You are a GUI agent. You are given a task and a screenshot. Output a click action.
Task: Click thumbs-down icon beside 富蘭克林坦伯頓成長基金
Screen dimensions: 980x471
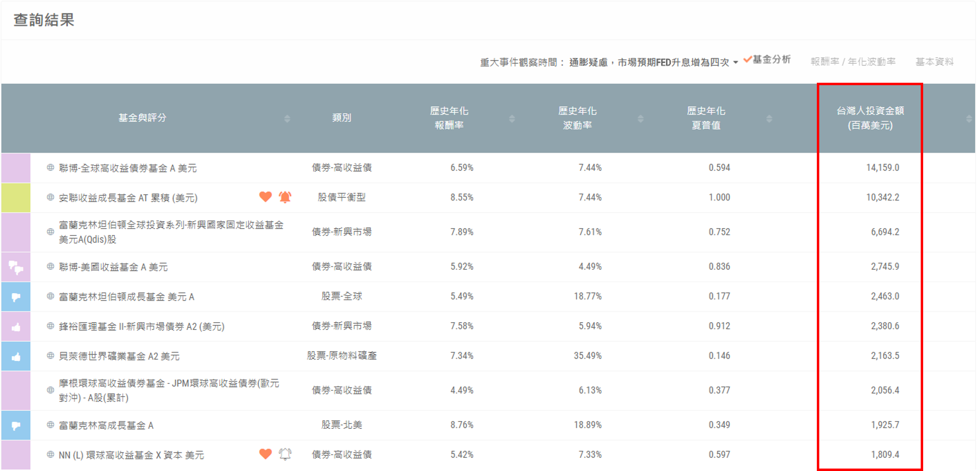pyautogui.click(x=15, y=296)
